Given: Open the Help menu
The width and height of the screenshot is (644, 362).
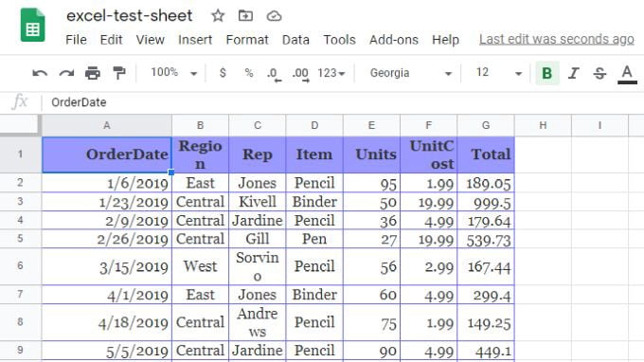Looking at the screenshot, I should coord(446,40).
